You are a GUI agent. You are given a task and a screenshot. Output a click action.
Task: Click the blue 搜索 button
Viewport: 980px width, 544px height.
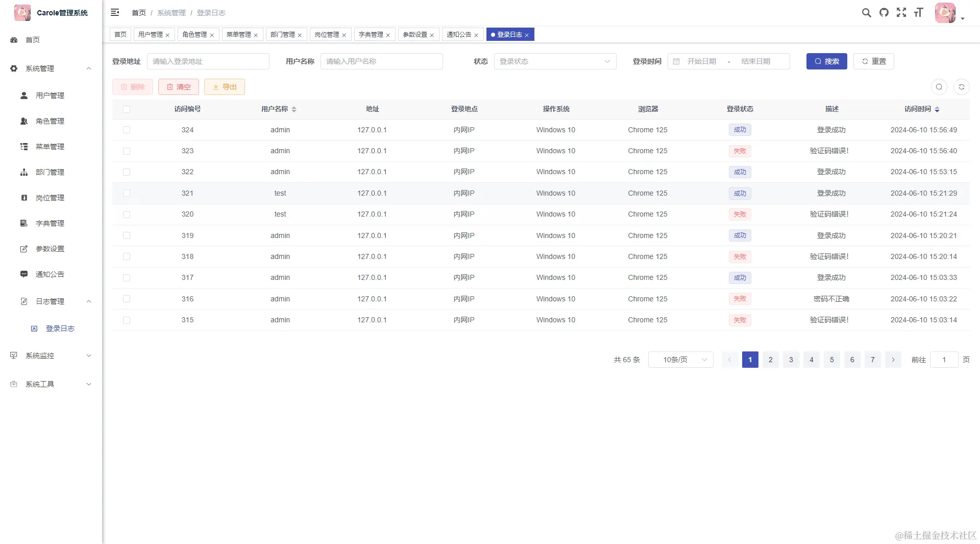tap(826, 61)
